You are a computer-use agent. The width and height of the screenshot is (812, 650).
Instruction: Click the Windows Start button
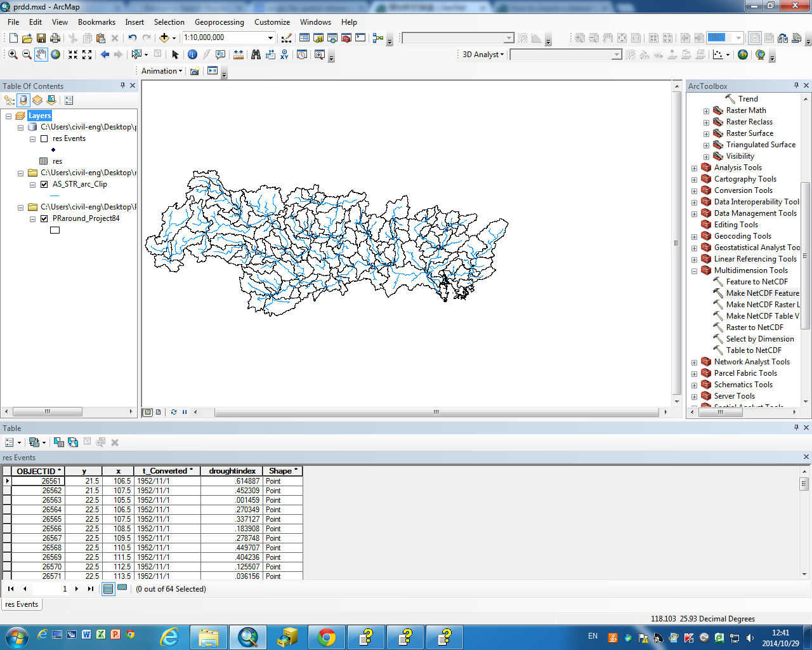click(x=16, y=637)
